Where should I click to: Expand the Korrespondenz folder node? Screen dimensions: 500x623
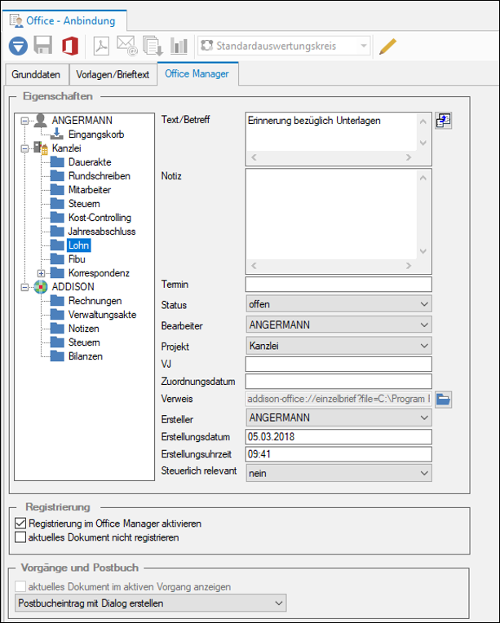coord(41,273)
